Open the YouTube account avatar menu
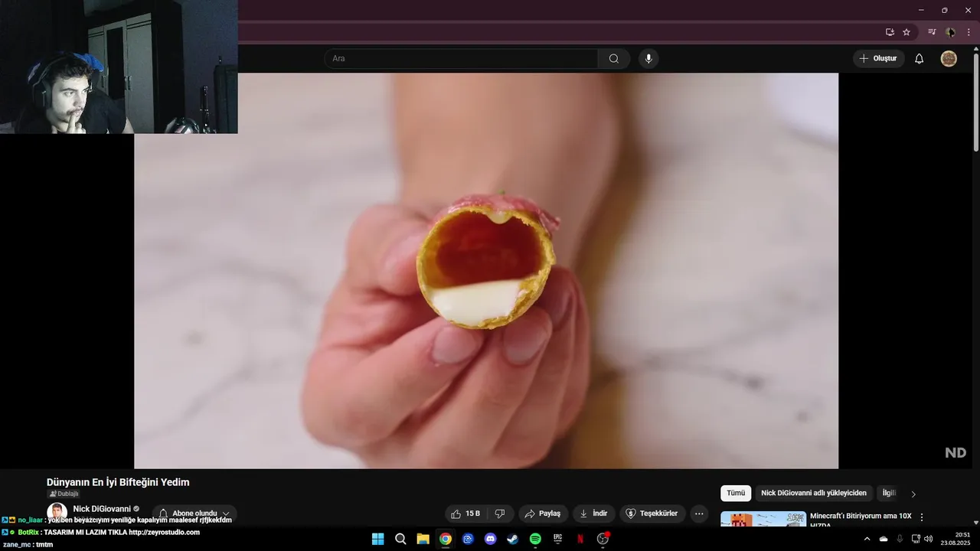980x551 pixels. click(949, 59)
